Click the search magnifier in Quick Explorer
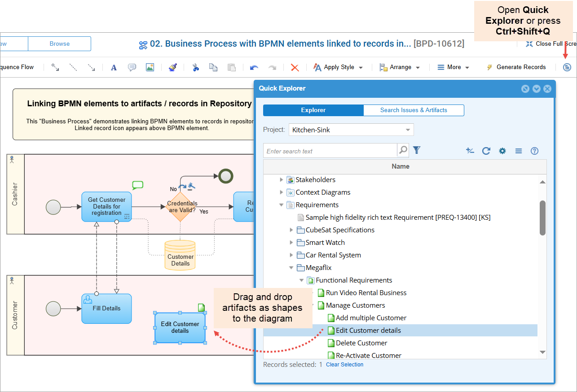Screen dimensions: 577x392 403,150
